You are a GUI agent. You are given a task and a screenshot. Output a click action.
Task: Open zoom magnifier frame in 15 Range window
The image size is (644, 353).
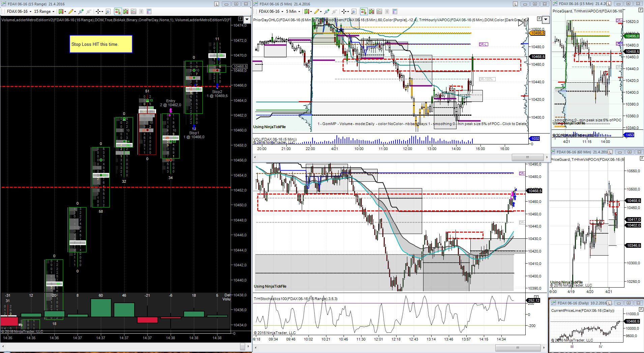108,11
